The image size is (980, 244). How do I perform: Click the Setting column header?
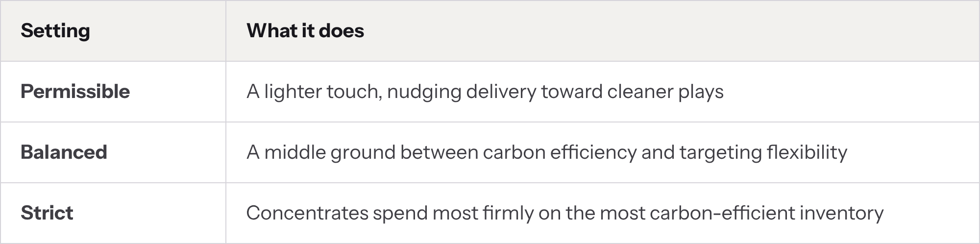coord(55,31)
